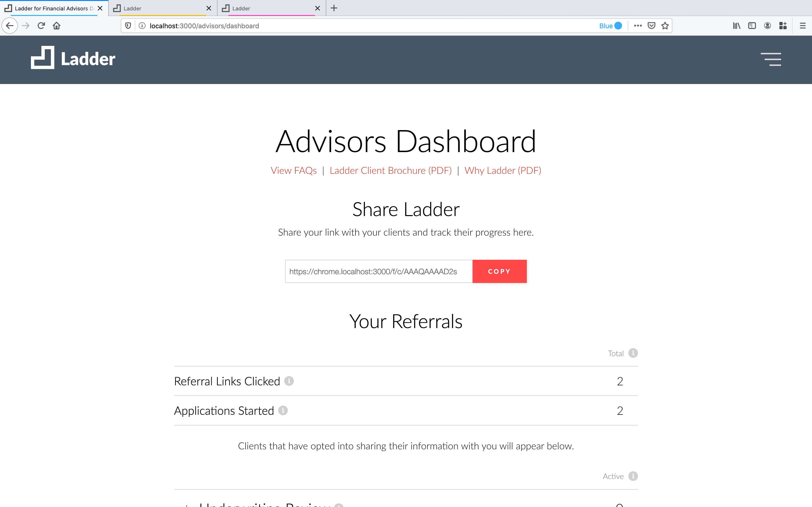This screenshot has height=507, width=812.
Task: Click the Why Ladder (PDF) link
Action: pyautogui.click(x=503, y=170)
